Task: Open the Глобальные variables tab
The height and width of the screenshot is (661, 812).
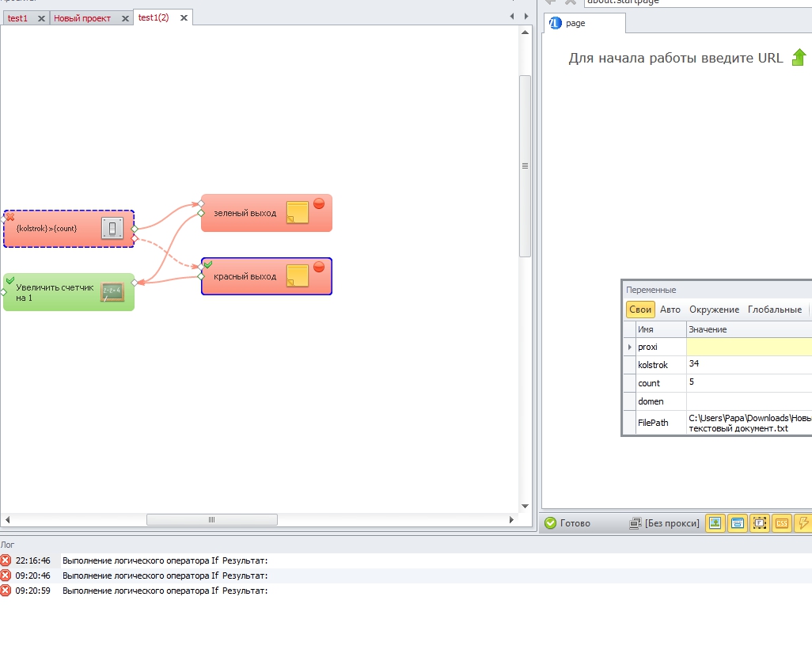Action: point(775,310)
